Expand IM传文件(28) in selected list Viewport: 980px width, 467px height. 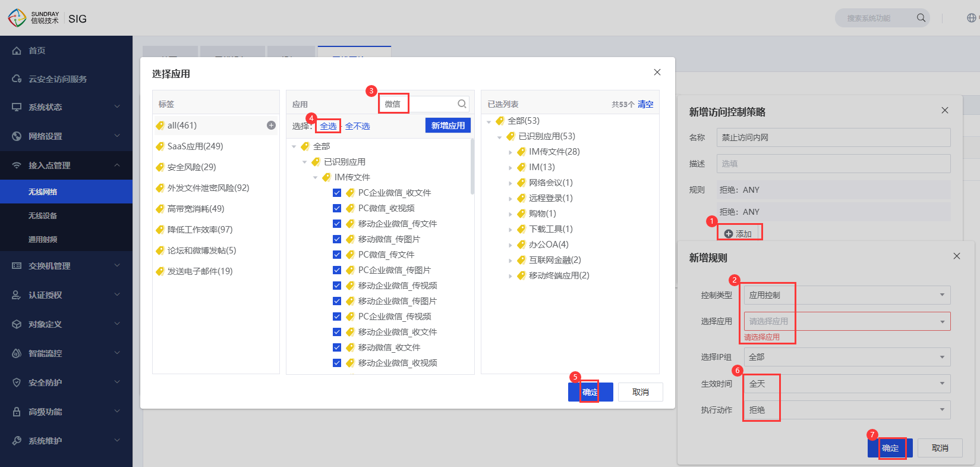point(511,152)
